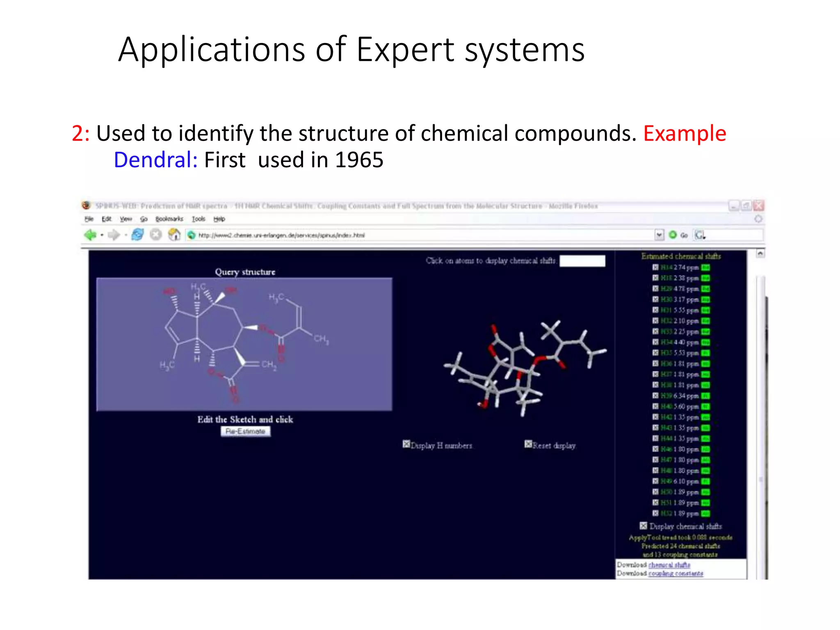The height and width of the screenshot is (630, 840).
Task: Toggle the Display chemical shifts checkbox
Action: (644, 526)
